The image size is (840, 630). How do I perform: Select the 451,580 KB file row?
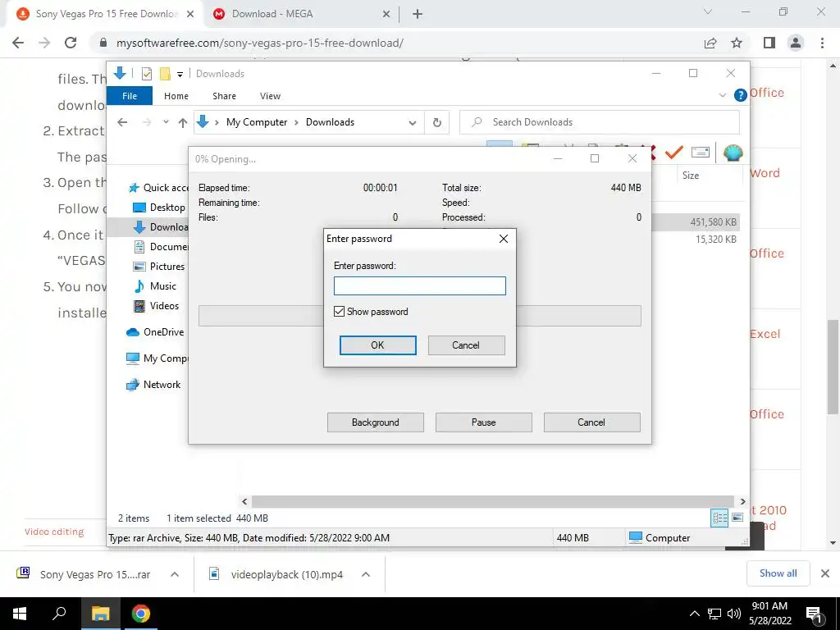click(696, 221)
